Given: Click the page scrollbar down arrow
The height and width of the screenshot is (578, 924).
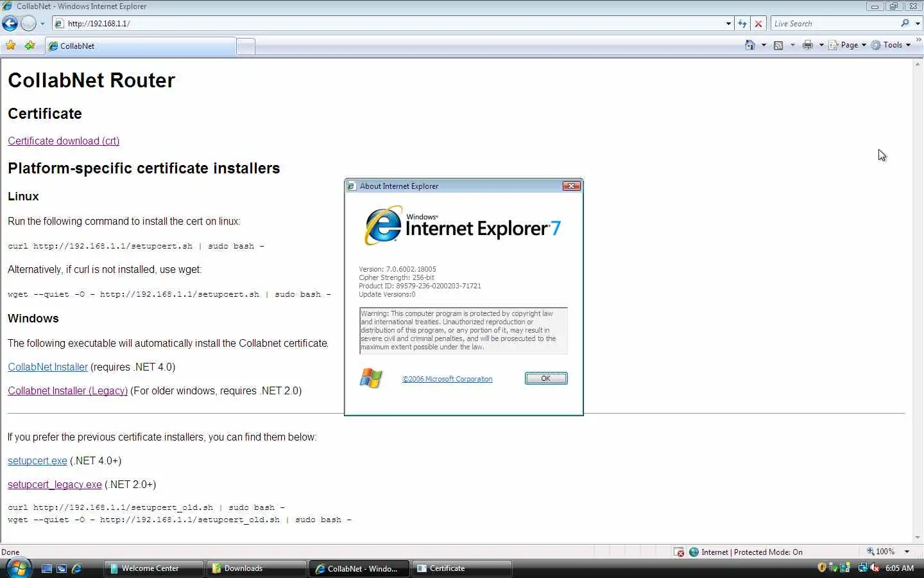Looking at the screenshot, I should point(918,538).
